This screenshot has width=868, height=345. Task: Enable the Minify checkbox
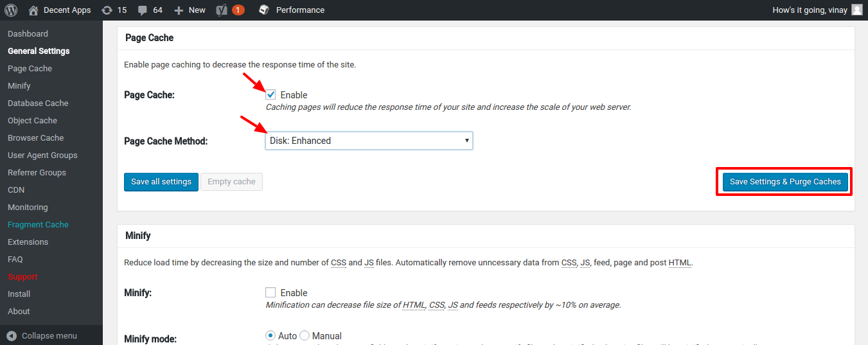click(271, 292)
